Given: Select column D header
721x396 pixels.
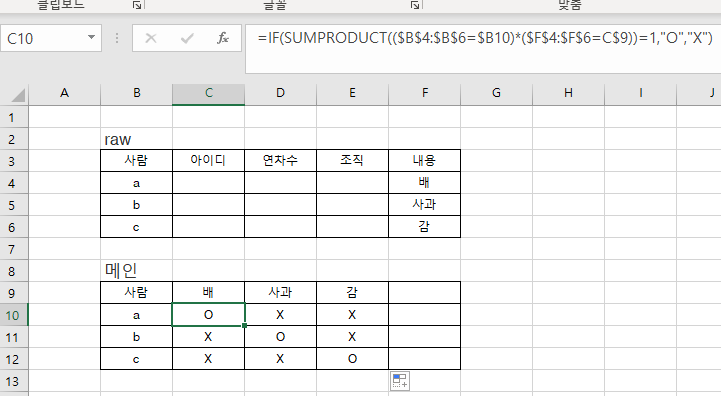Looking at the screenshot, I should click(x=280, y=93).
